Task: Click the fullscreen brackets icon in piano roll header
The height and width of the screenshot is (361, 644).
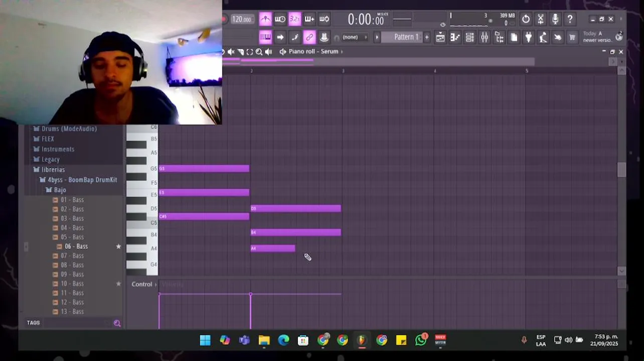Action: [250, 52]
